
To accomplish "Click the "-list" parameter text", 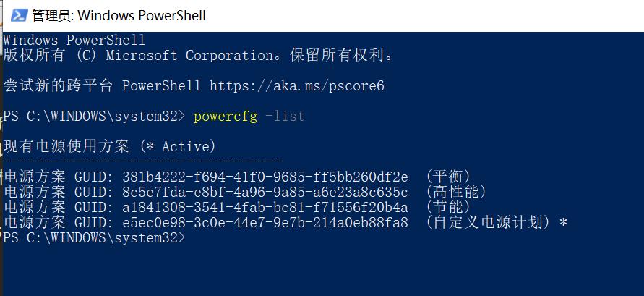I will pyautogui.click(x=285, y=117).
